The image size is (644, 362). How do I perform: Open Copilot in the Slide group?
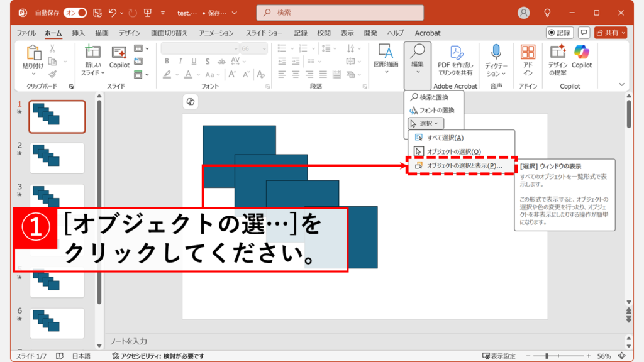tap(119, 57)
